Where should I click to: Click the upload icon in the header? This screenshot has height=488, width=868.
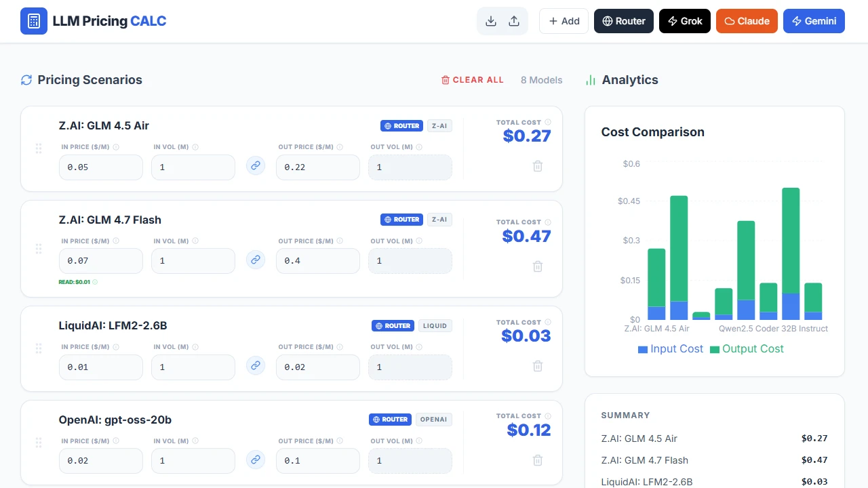tap(514, 21)
